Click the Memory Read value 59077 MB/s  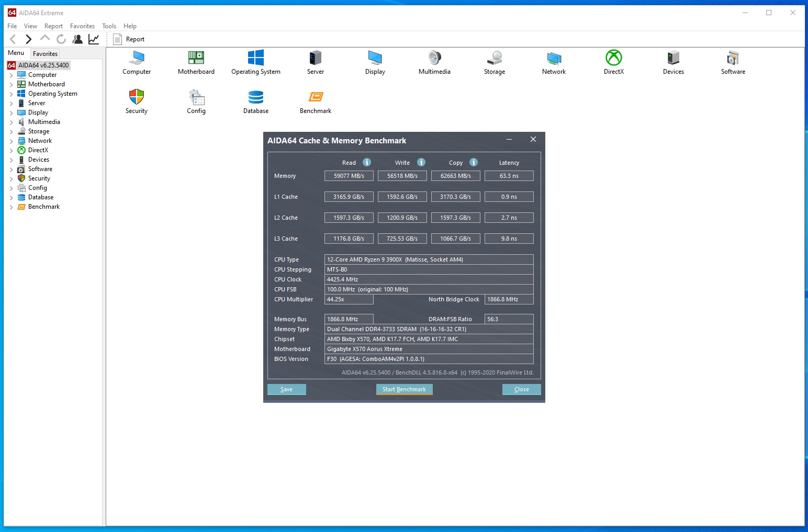(x=349, y=176)
